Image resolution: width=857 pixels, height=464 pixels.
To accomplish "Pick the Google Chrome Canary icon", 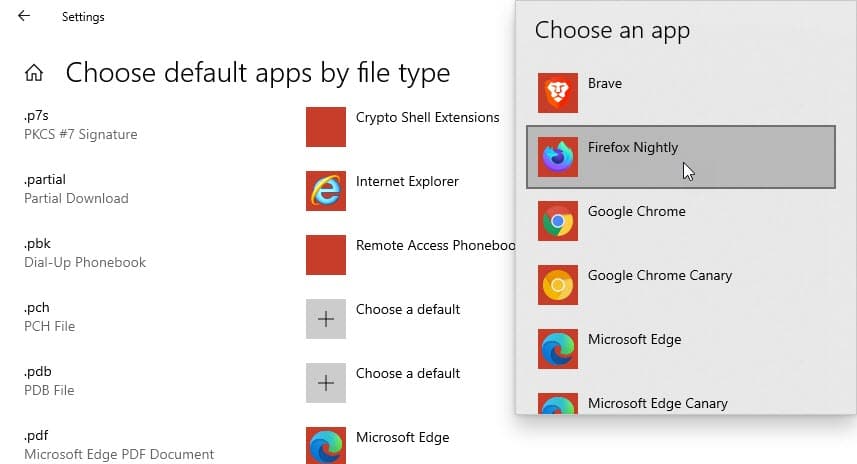I will click(x=557, y=285).
